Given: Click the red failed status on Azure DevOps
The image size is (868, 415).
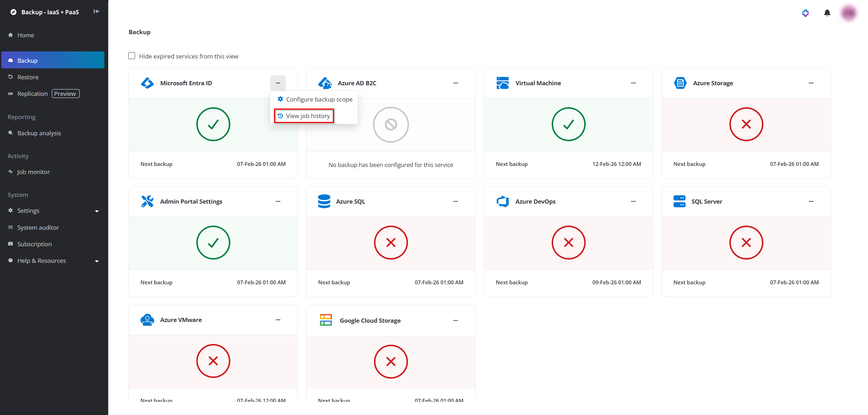Looking at the screenshot, I should (569, 243).
